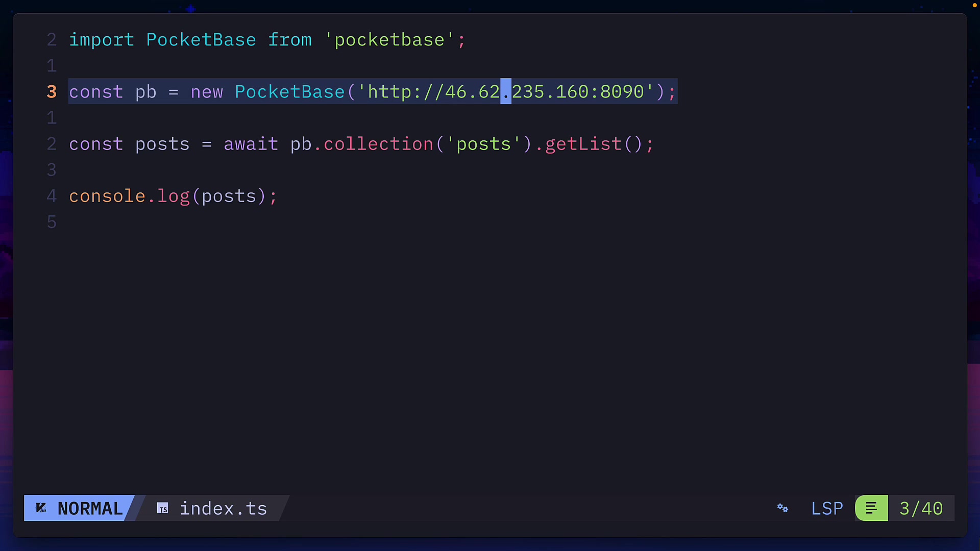Click the PocketBase import statement
The image size is (980, 551).
pos(265,40)
